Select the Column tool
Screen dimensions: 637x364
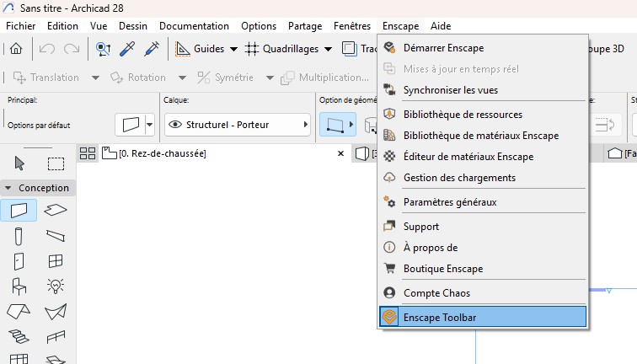pos(19,236)
